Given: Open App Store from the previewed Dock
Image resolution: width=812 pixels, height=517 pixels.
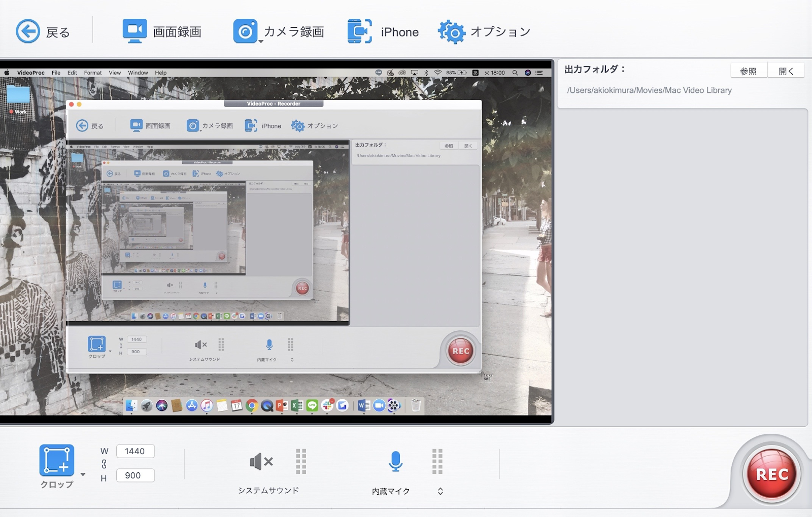Looking at the screenshot, I should click(x=192, y=405).
